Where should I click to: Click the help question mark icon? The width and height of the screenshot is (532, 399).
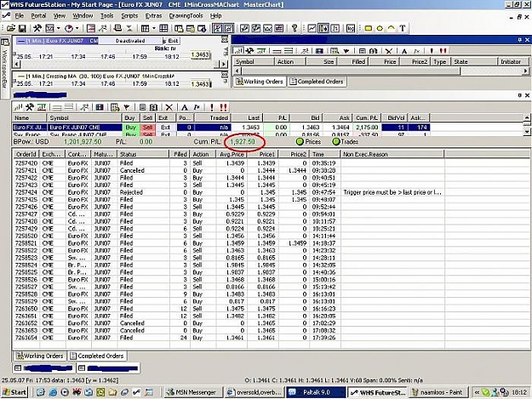295,28
